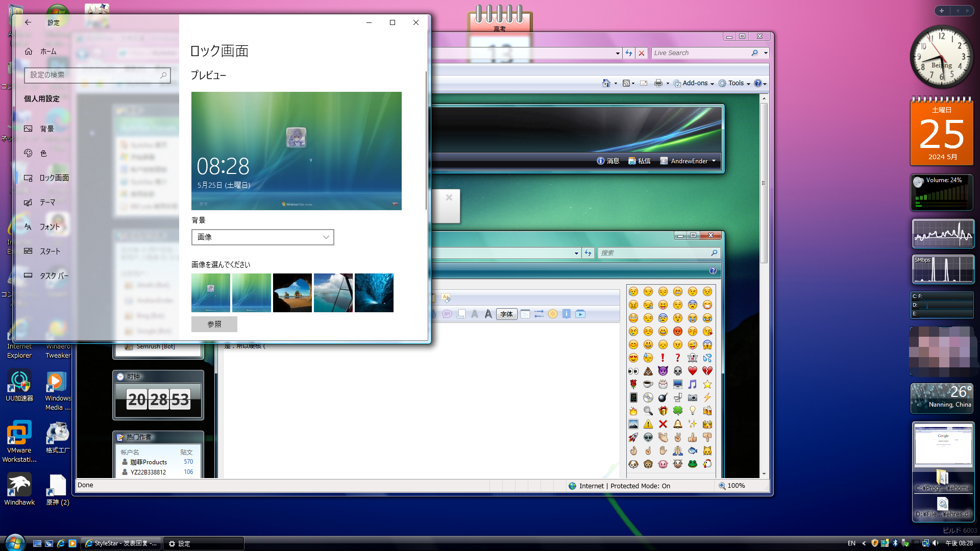
Task: Insert the red heart emoji
Action: (692, 371)
